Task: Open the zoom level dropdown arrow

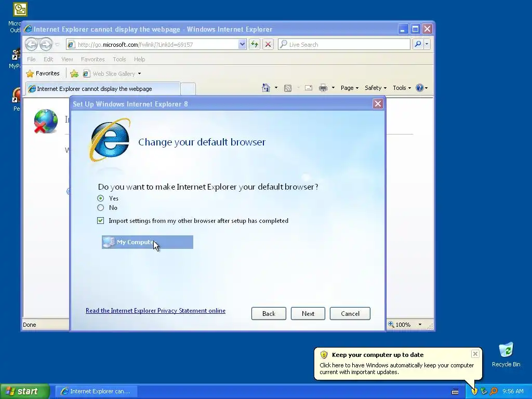Action: (420, 324)
